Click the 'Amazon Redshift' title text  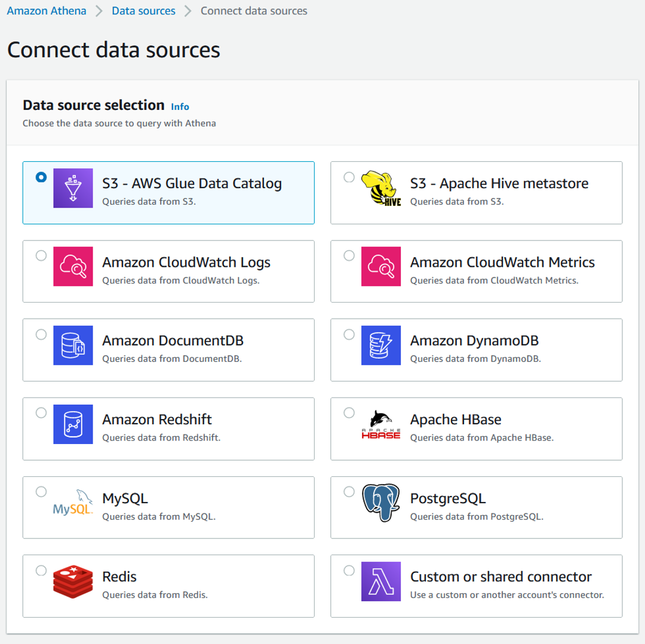point(156,420)
